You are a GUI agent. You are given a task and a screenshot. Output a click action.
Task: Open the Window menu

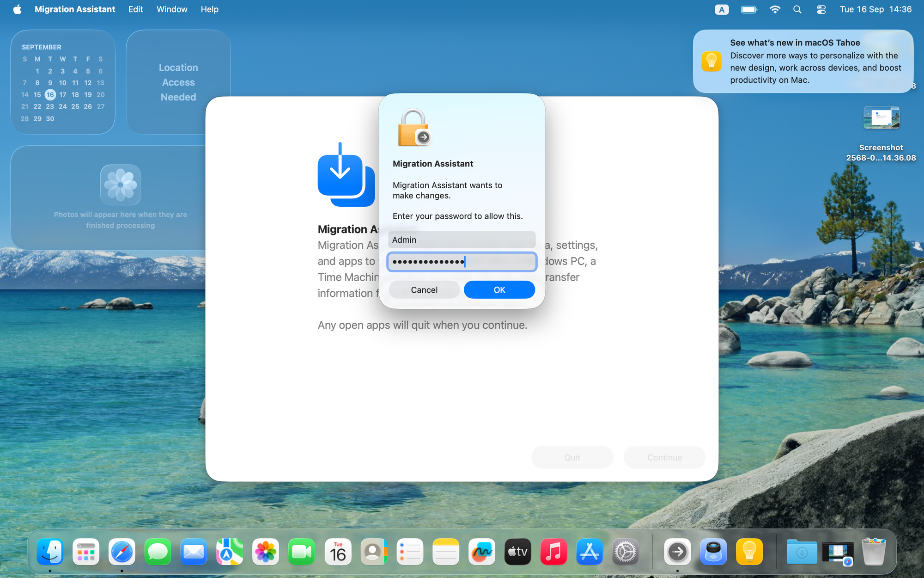tap(172, 9)
